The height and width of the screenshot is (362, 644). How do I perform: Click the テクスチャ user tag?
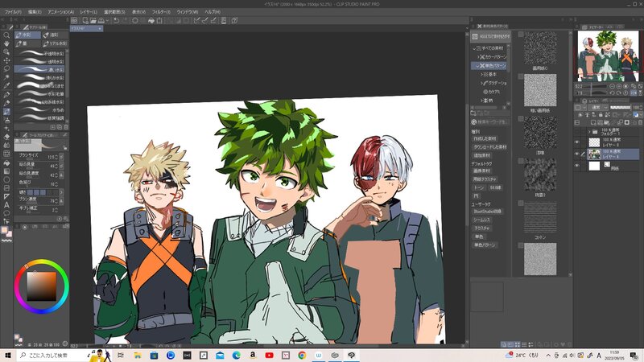481,228
